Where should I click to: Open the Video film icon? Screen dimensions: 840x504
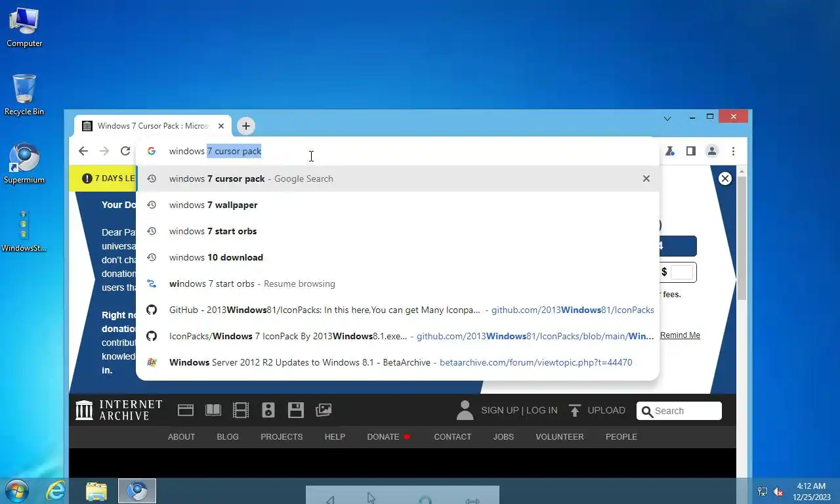241,410
